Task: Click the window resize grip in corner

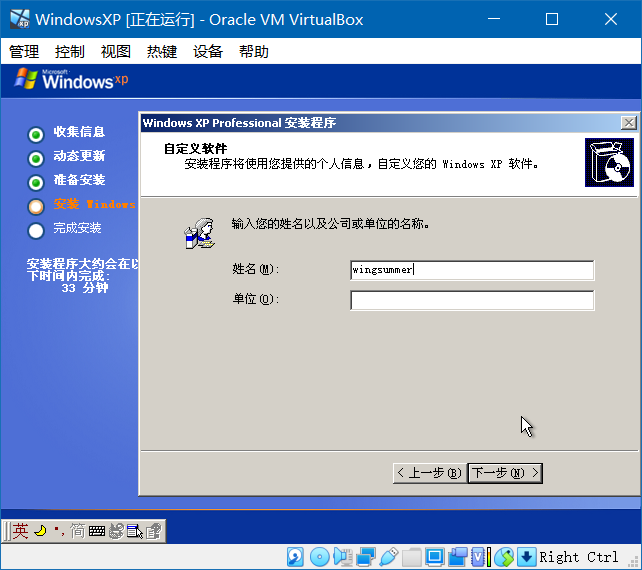Action: [634, 562]
